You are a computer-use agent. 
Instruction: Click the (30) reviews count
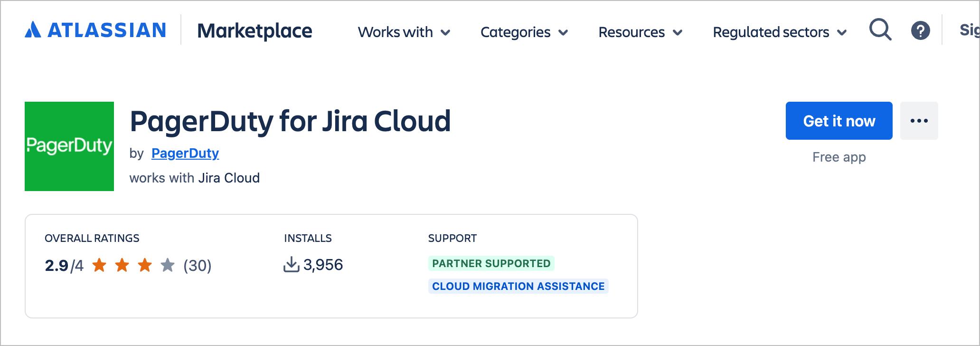tap(198, 265)
